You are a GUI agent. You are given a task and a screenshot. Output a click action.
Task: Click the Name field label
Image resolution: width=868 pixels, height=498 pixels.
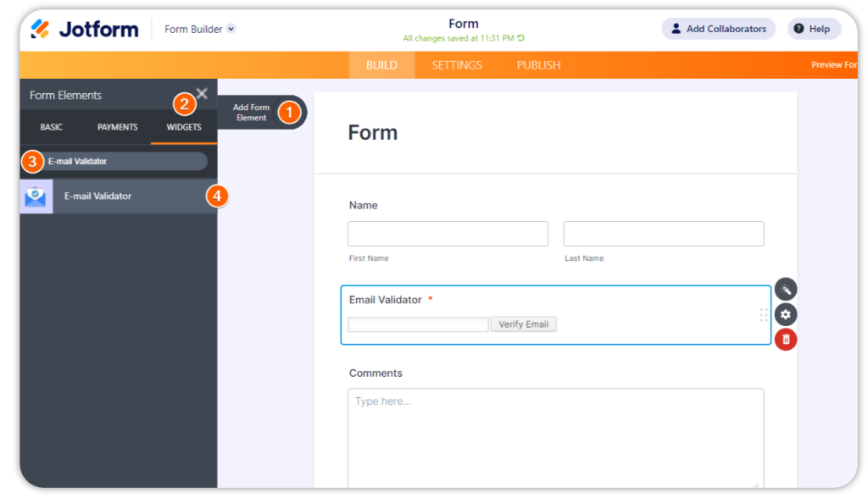point(363,205)
